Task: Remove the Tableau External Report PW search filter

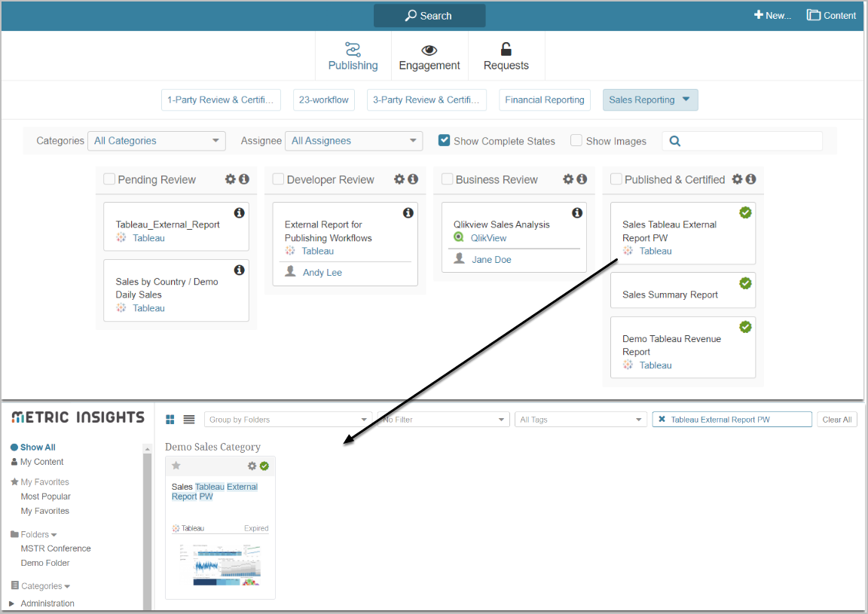Action: [662, 419]
